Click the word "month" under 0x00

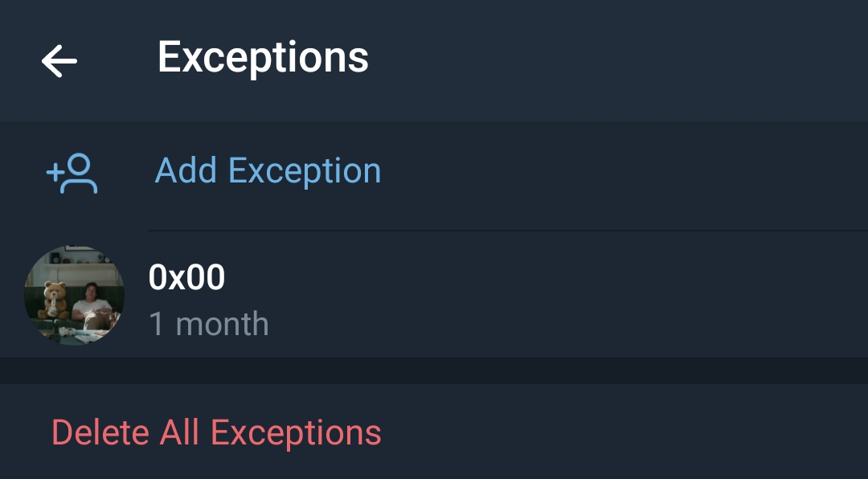pos(222,324)
